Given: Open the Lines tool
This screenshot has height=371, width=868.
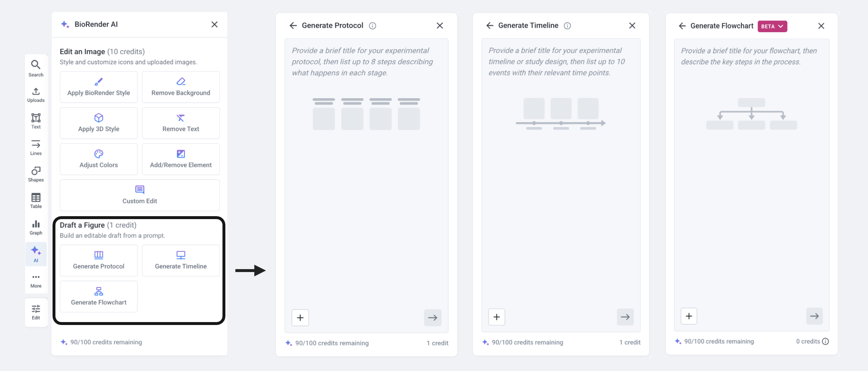Looking at the screenshot, I should point(36,148).
